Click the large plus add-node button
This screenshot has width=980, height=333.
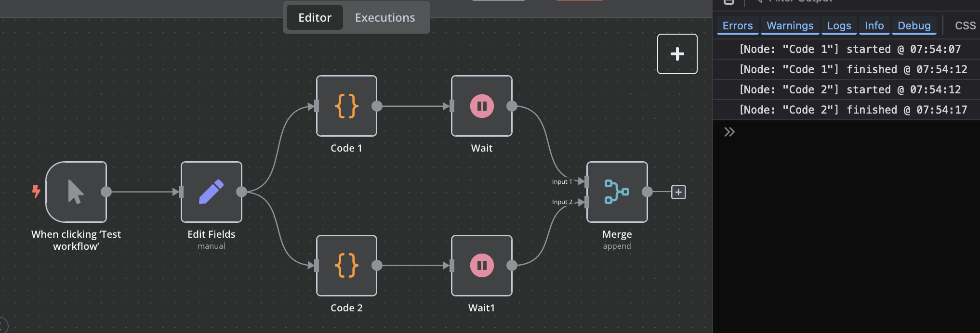tap(677, 54)
